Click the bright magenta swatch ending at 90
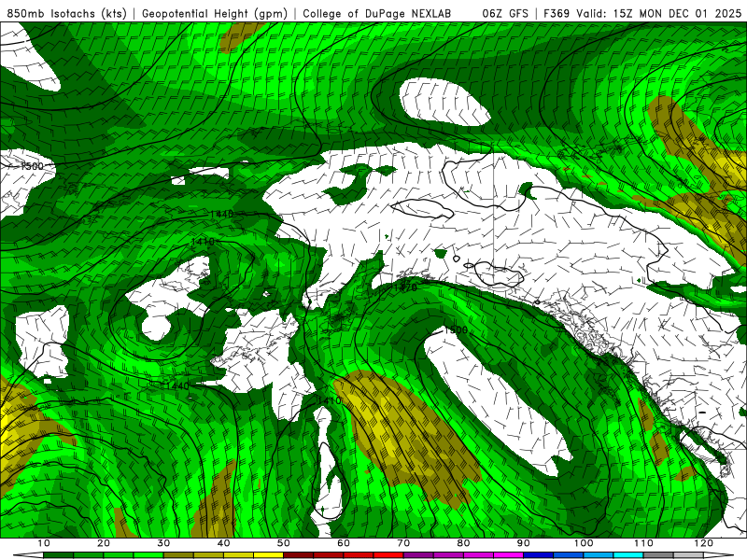This screenshot has height=560, width=747. tap(508, 555)
